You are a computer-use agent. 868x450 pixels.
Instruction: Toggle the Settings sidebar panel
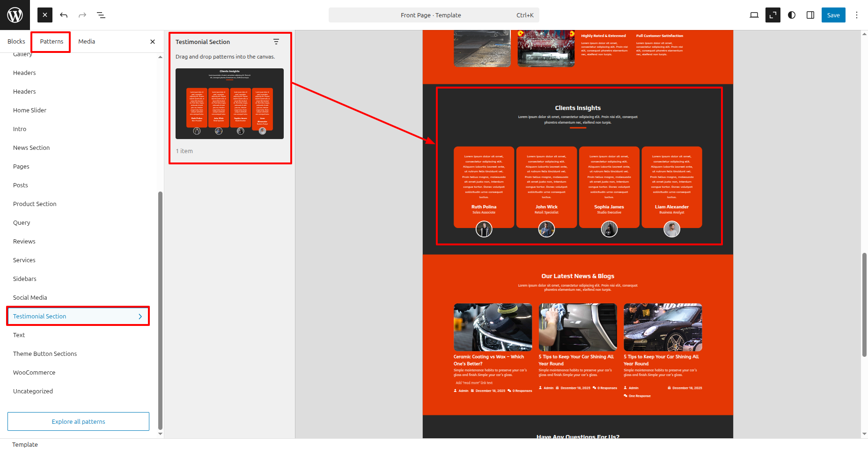pyautogui.click(x=810, y=15)
